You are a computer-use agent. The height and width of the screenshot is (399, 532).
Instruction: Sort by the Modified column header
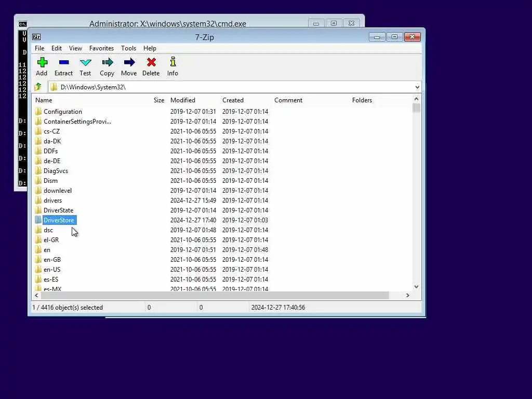point(182,100)
